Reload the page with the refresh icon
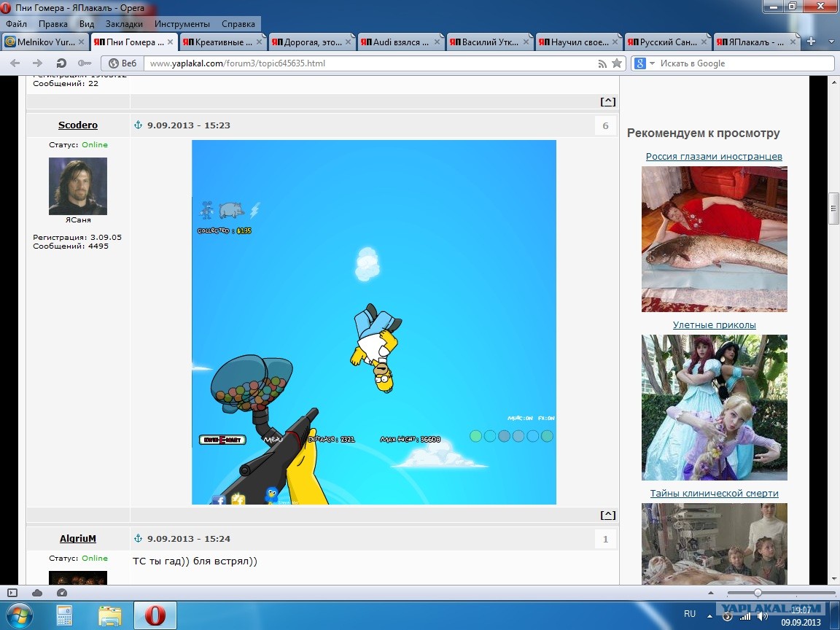The height and width of the screenshot is (630, 840). tap(61, 63)
